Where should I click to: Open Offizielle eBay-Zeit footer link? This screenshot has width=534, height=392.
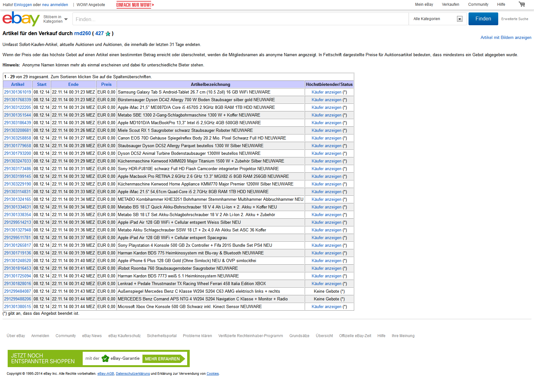pyautogui.click(x=355, y=336)
